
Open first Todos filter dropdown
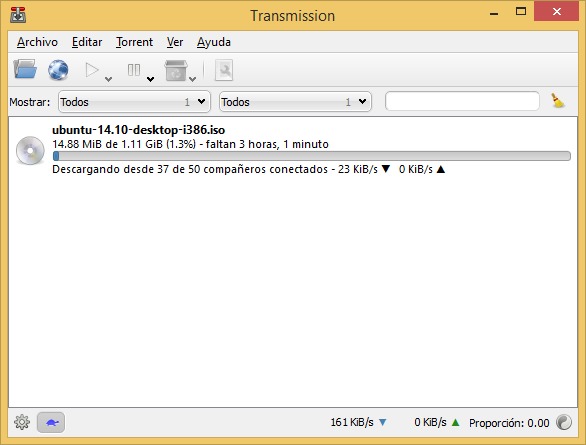(x=135, y=102)
